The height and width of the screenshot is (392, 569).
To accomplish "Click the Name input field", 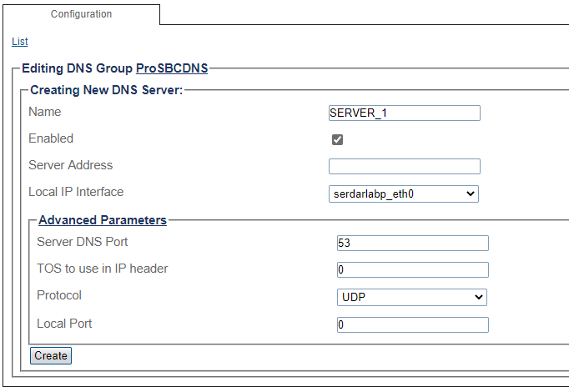I will tap(405, 113).
